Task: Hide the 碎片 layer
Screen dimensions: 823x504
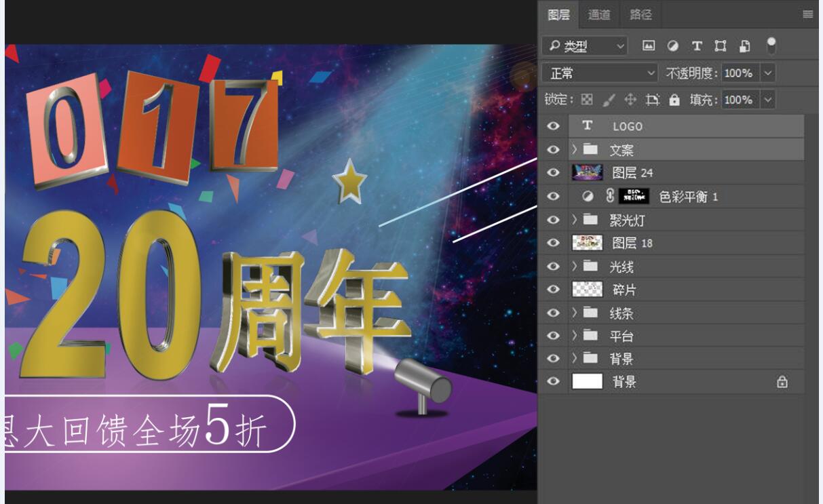Action: 554,290
